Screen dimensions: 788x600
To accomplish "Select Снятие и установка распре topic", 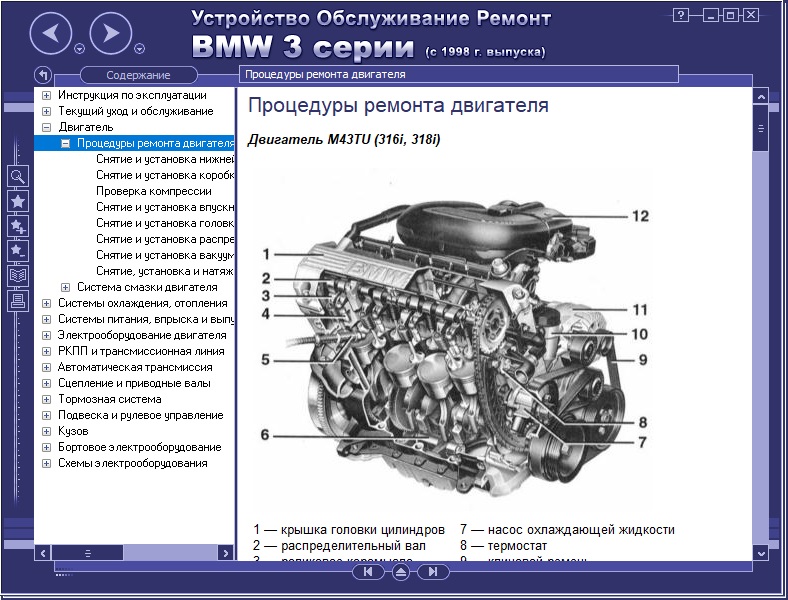I will [x=165, y=239].
